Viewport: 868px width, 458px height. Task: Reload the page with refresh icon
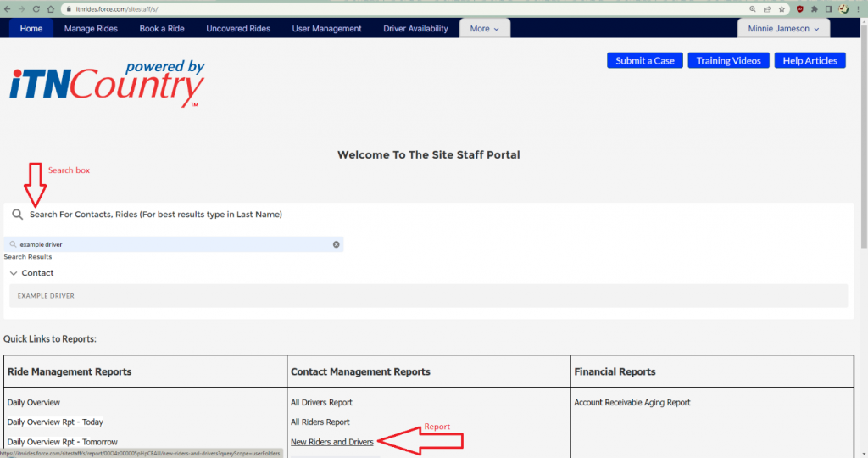36,8
